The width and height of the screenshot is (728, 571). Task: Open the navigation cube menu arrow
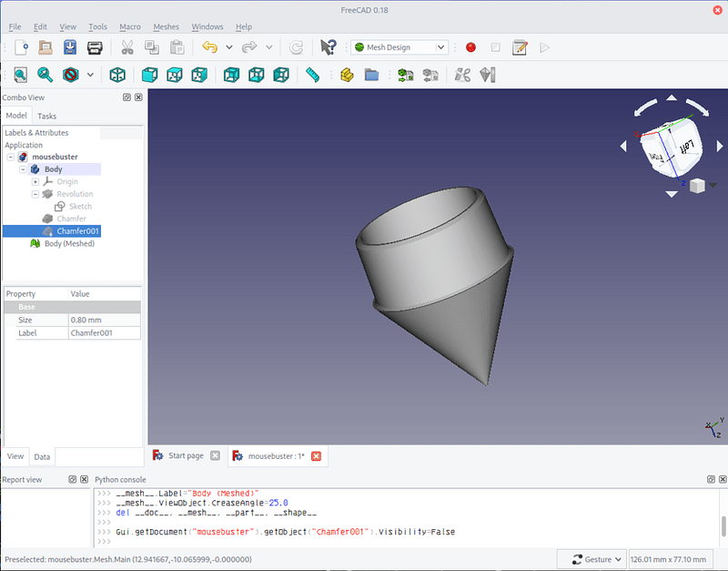[x=713, y=186]
